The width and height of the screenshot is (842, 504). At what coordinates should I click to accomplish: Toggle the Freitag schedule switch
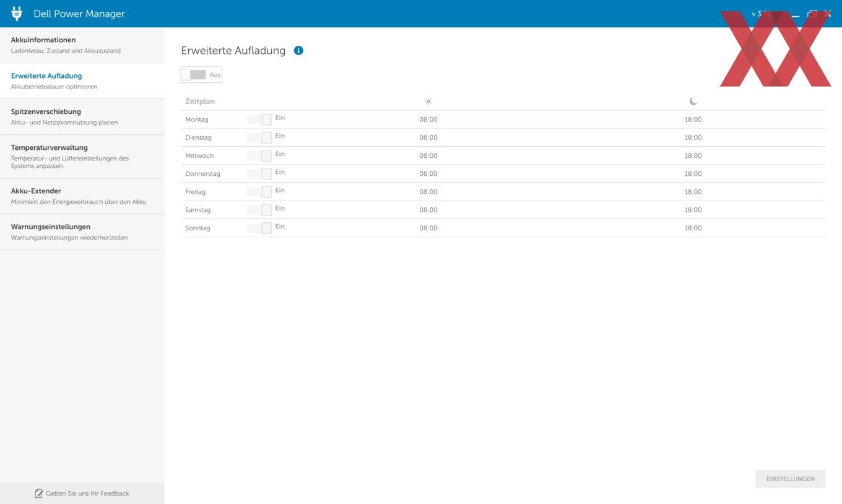point(259,191)
